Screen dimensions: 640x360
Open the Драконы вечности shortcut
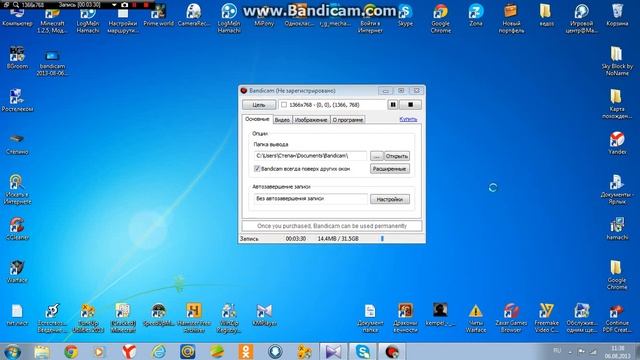click(x=405, y=318)
